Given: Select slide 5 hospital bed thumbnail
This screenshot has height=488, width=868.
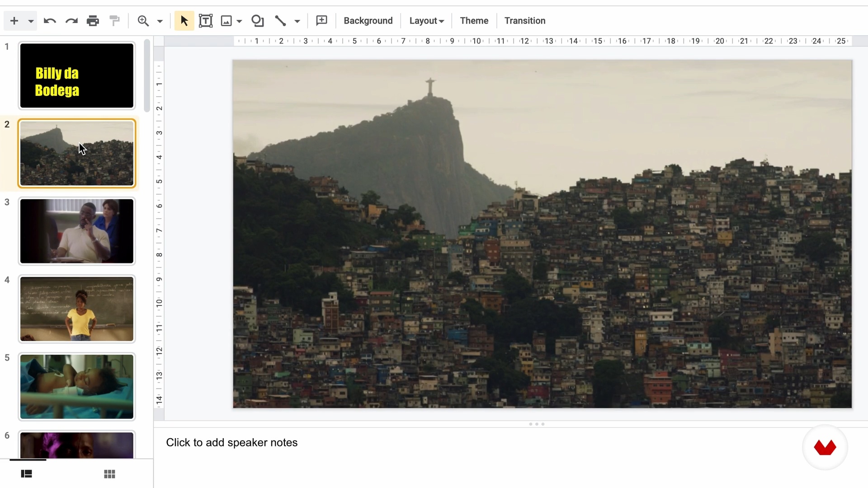Looking at the screenshot, I should (77, 386).
